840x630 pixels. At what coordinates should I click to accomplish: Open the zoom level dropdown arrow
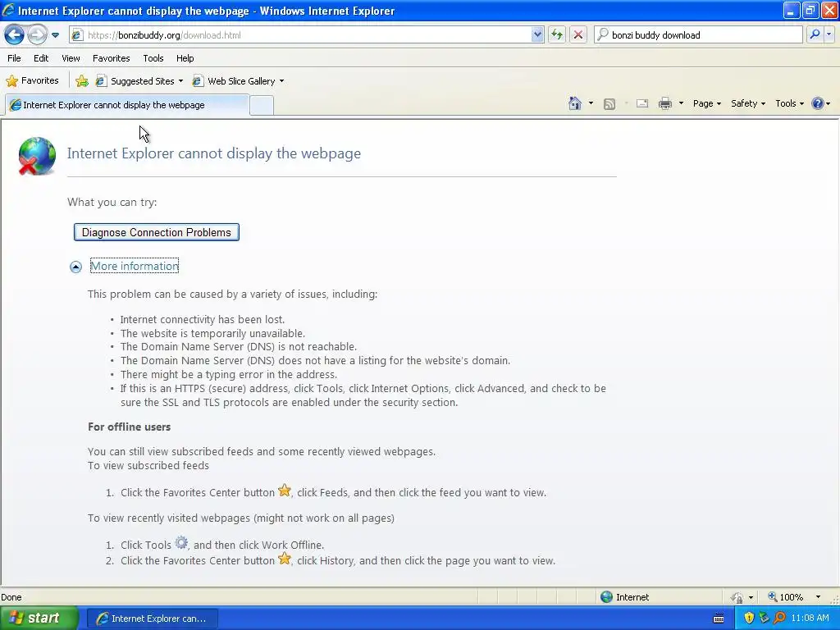pyautogui.click(x=818, y=597)
